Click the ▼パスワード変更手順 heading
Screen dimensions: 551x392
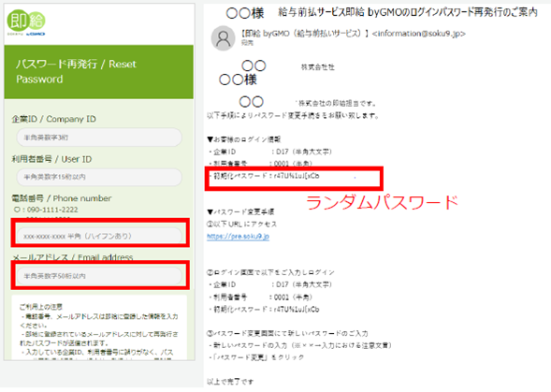tap(240, 212)
